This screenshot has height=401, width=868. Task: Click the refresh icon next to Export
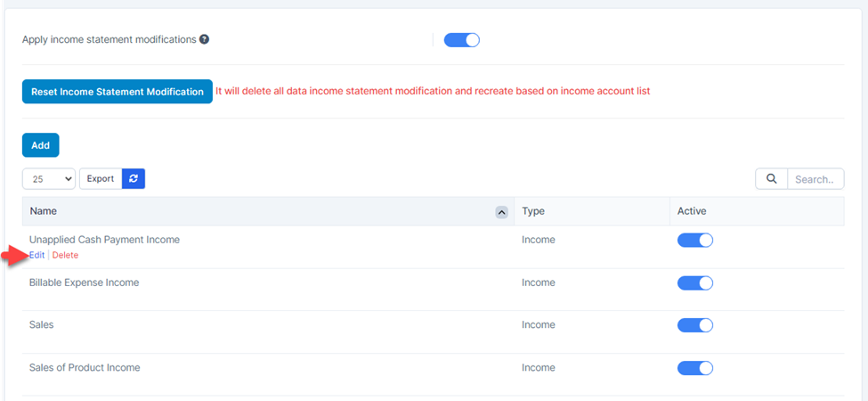pyautogui.click(x=134, y=179)
